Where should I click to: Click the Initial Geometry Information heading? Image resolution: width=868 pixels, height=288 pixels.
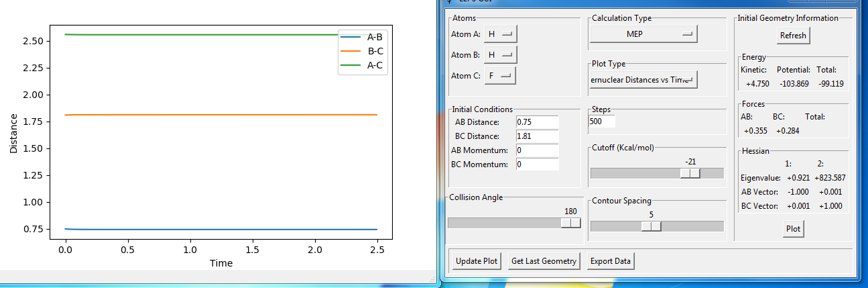[788, 18]
